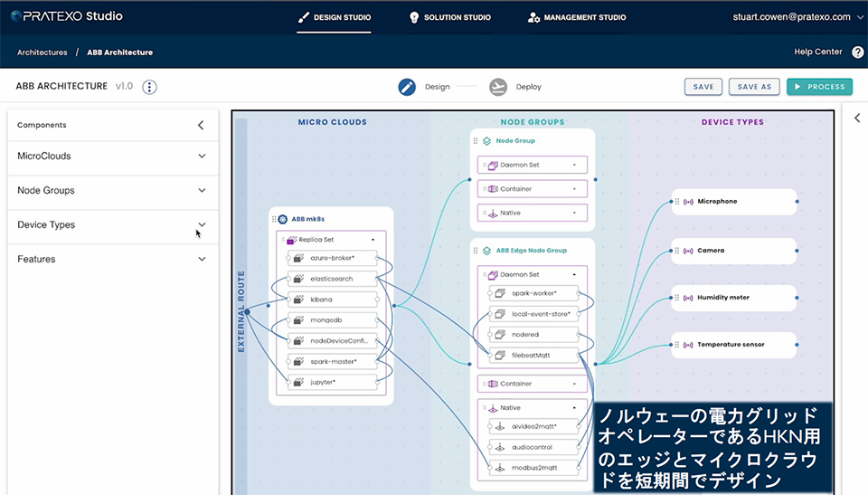Open the Design Studio tab
This screenshot has height=495, width=868.
[x=334, y=17]
